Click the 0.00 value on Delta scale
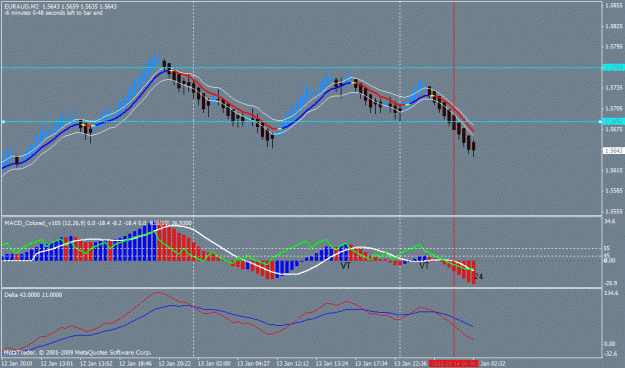This screenshot has height=368, width=625. (x=610, y=344)
